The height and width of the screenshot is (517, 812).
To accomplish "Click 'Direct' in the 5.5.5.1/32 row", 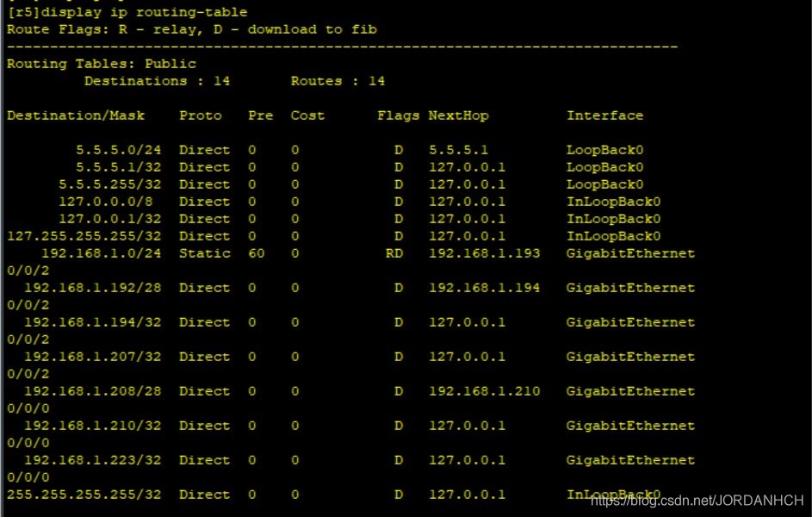I will point(205,167).
